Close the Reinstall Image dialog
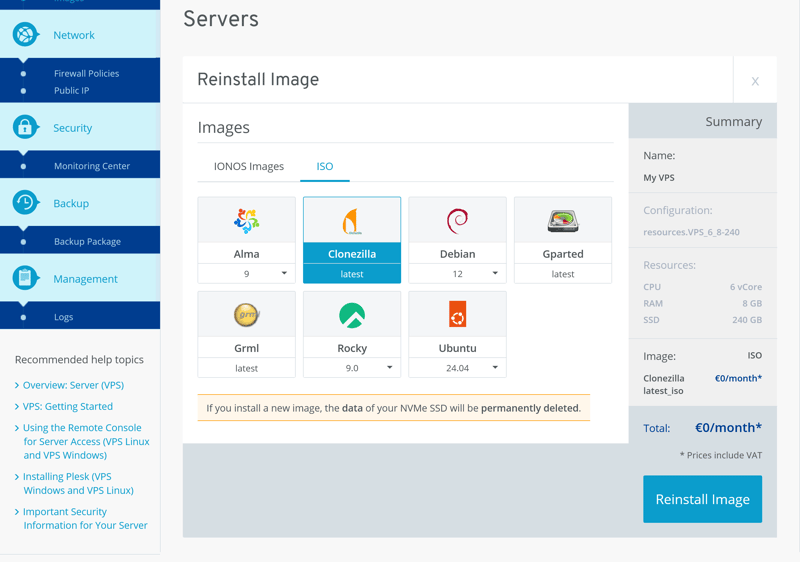800x562 pixels. pos(755,81)
